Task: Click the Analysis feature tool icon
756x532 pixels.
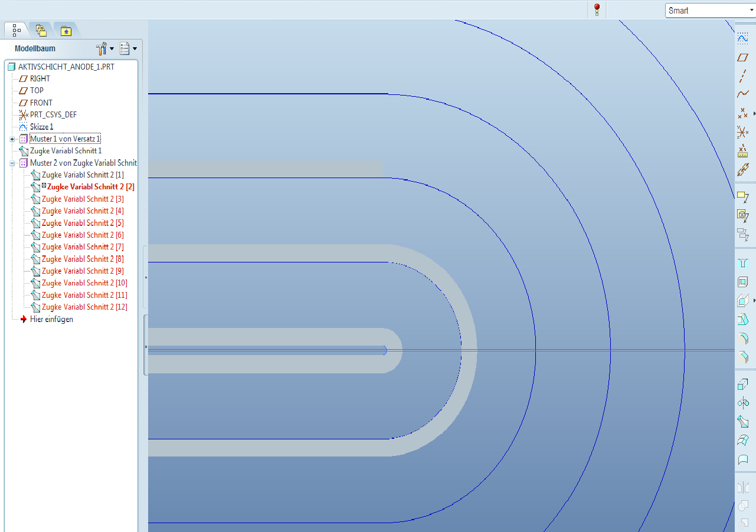Action: [743, 151]
